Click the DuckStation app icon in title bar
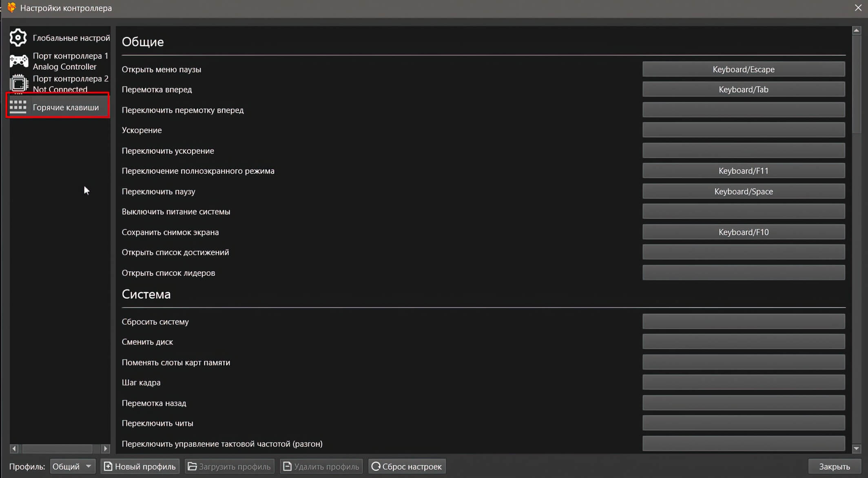Image resolution: width=868 pixels, height=478 pixels. click(11, 8)
